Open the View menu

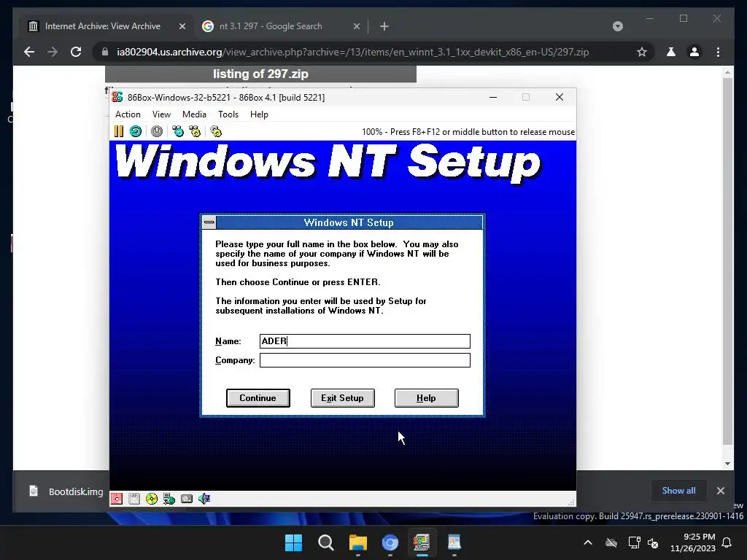point(161,114)
